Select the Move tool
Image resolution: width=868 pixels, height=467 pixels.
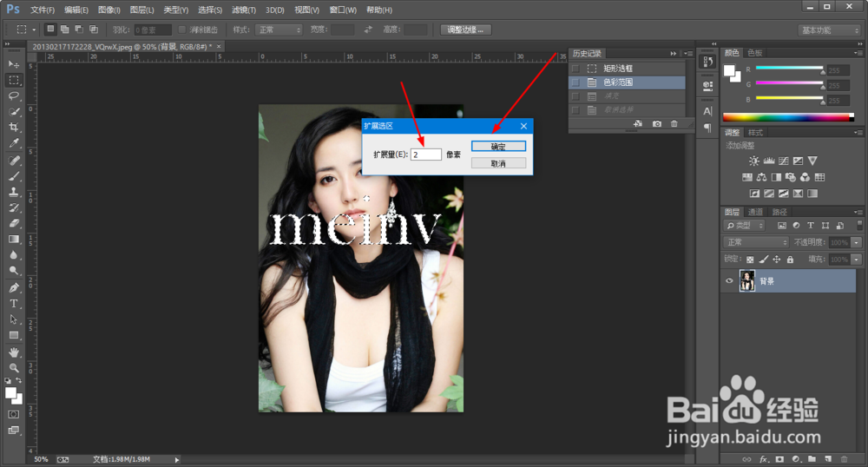click(x=14, y=64)
